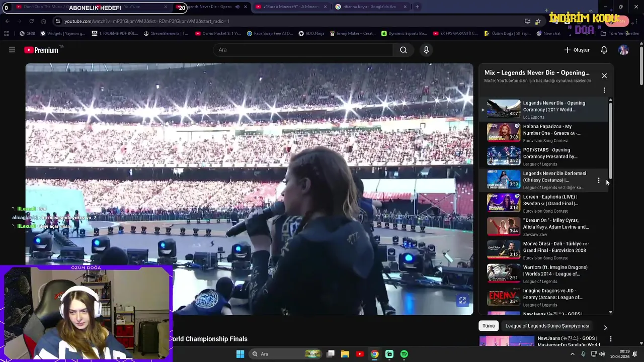The image size is (644, 362).
Task: Open a new browser tab with plus
Action: click(417, 7)
